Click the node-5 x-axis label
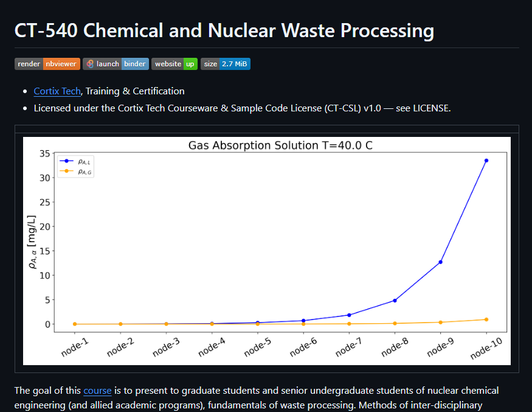This screenshot has height=412, width=532. click(257, 348)
